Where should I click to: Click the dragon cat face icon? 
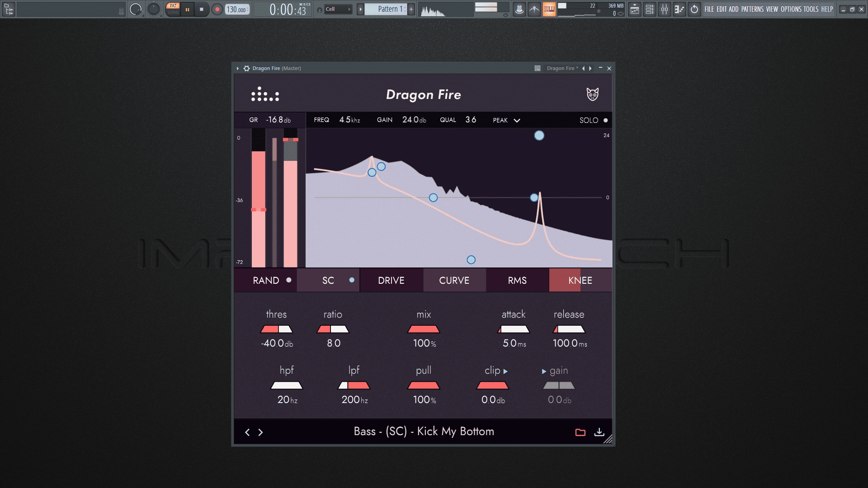[593, 94]
